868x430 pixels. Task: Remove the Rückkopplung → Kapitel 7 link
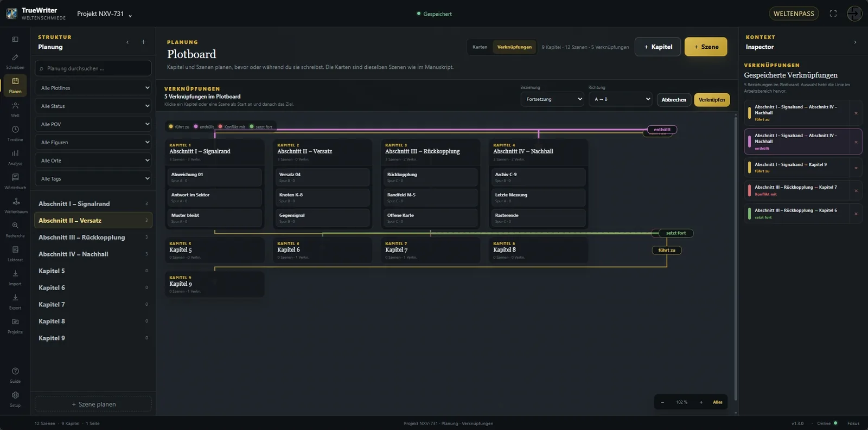(x=856, y=190)
